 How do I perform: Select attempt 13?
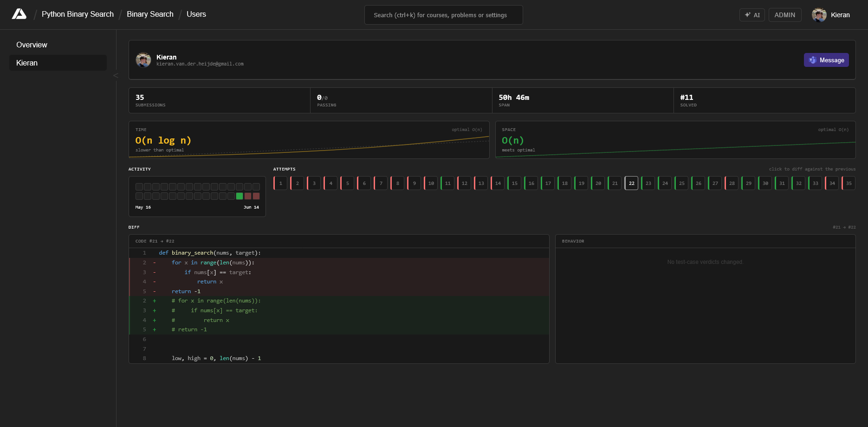(x=481, y=183)
